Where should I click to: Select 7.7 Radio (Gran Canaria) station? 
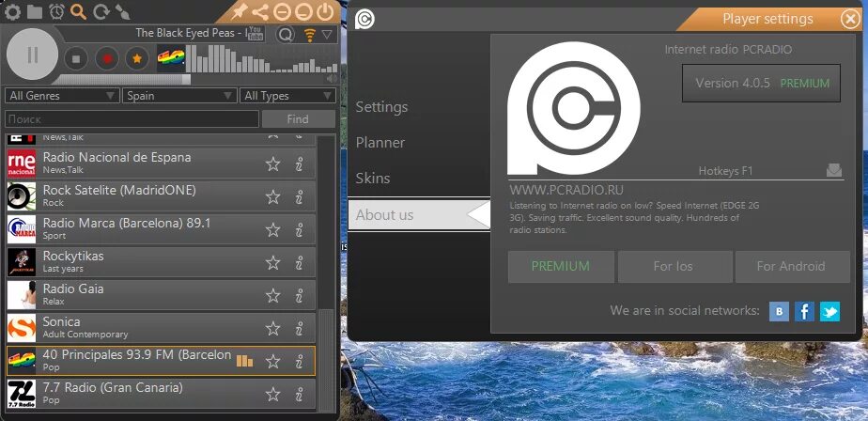pos(161,394)
